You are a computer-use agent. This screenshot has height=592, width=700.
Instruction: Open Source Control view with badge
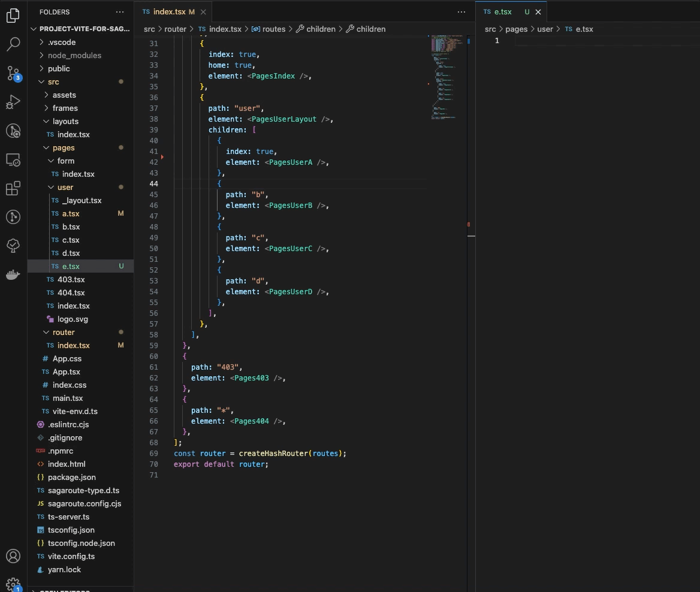pyautogui.click(x=13, y=74)
